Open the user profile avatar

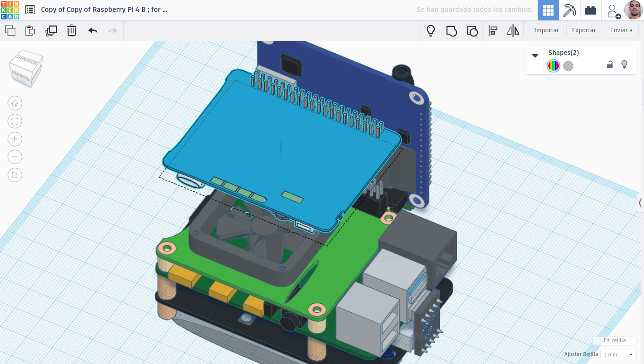tap(634, 10)
